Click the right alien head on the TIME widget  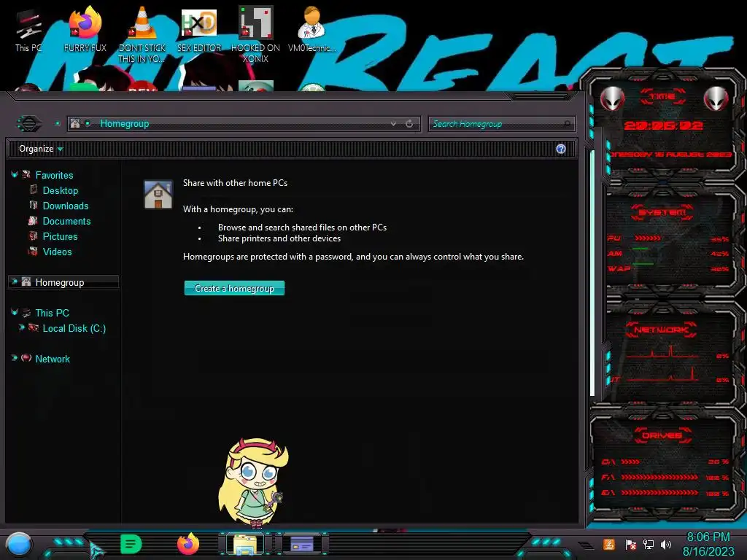716,99
